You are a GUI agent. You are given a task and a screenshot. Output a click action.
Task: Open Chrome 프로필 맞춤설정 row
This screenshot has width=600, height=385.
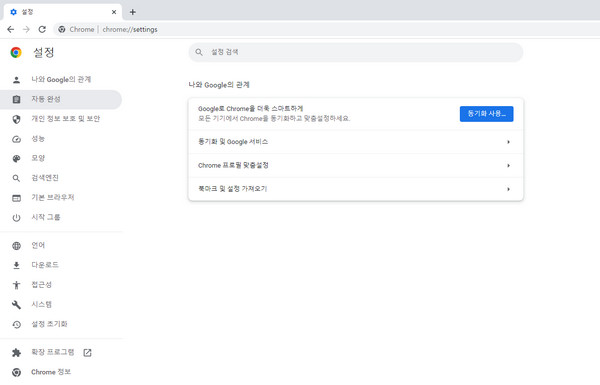[355, 166]
